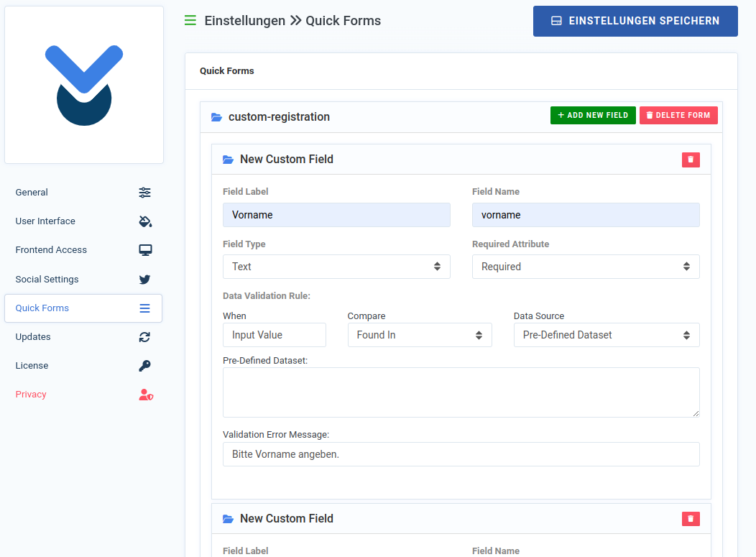Click the green hamburger menu icon
756x557 pixels.
click(x=190, y=20)
